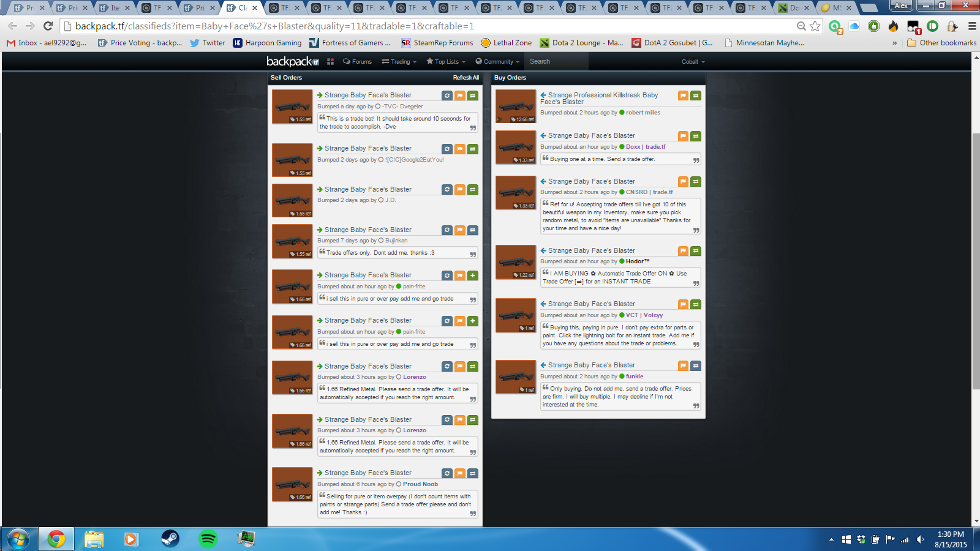Open the Cobalt user dropdown

(693, 62)
